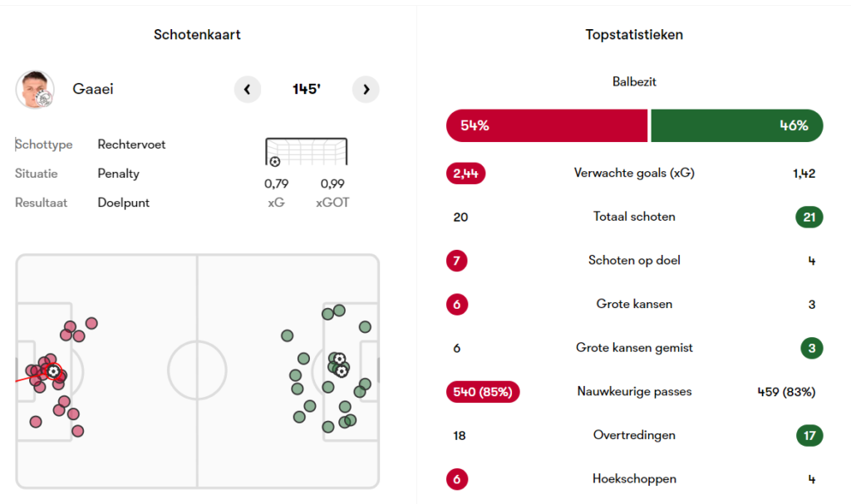Viewport: 851px width, 504px height.
Task: Select the red shot marker farthest from goal
Action: click(x=91, y=323)
